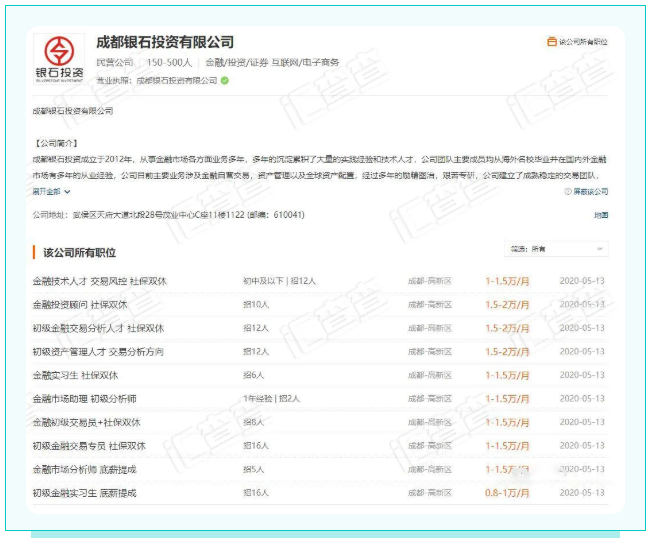653x542 pixels.
Task: Click the 银石投资 company logo
Action: pos(59,59)
